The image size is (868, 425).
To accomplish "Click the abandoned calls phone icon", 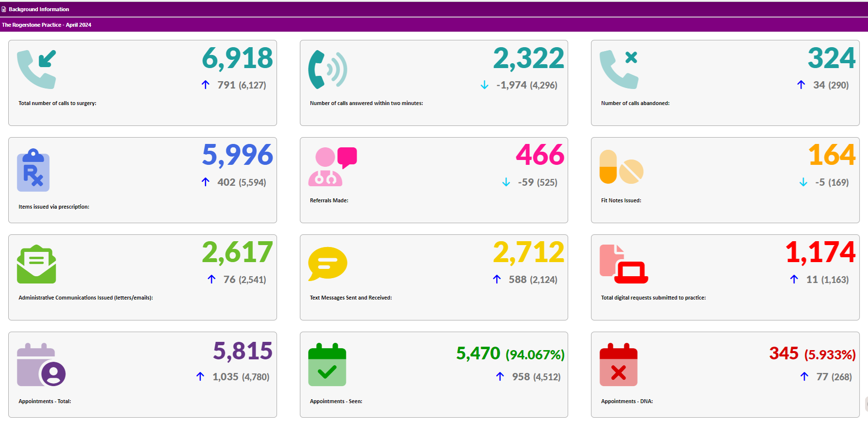I will coord(619,69).
